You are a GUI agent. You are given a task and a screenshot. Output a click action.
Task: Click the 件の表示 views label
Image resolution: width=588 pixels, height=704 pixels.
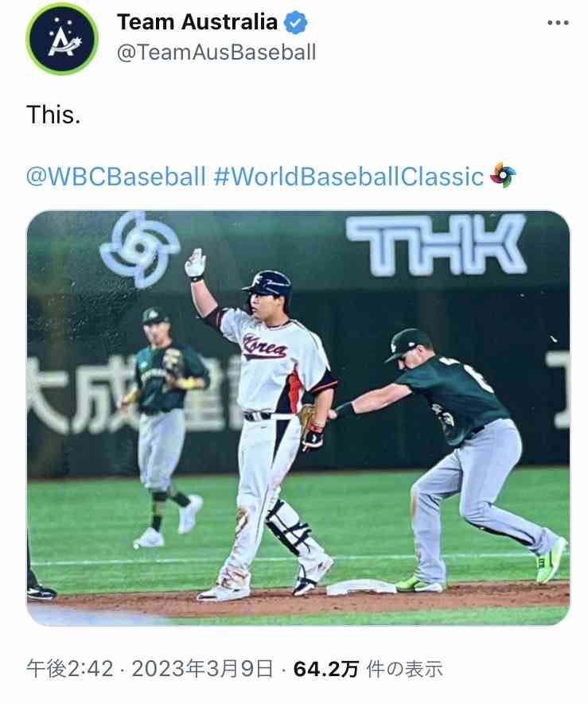[x=403, y=670]
